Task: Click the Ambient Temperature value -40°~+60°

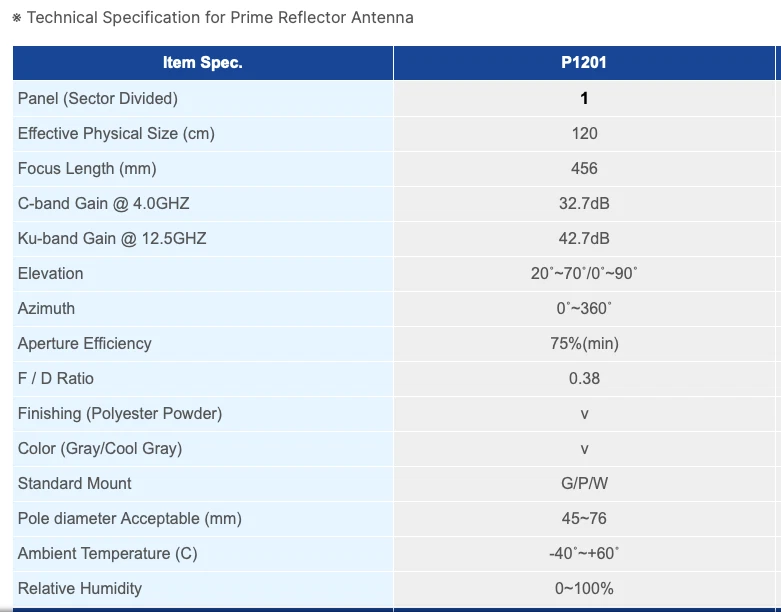Action: 584,553
